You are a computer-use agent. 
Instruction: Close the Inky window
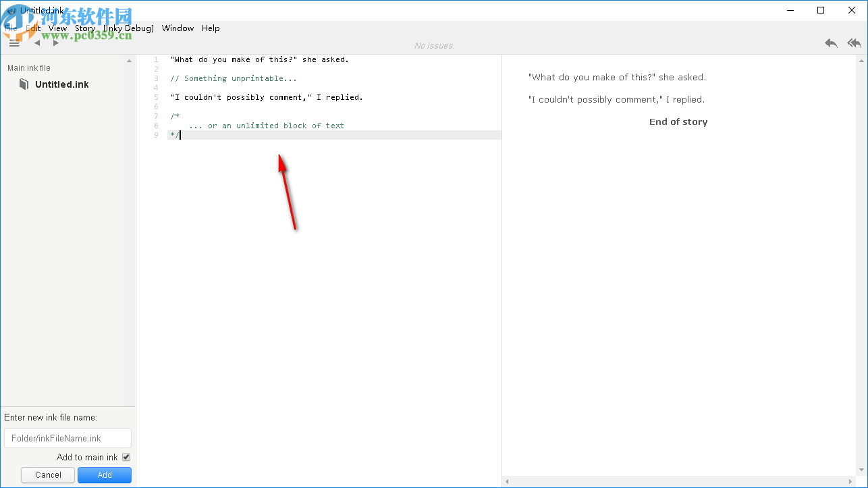(852, 10)
